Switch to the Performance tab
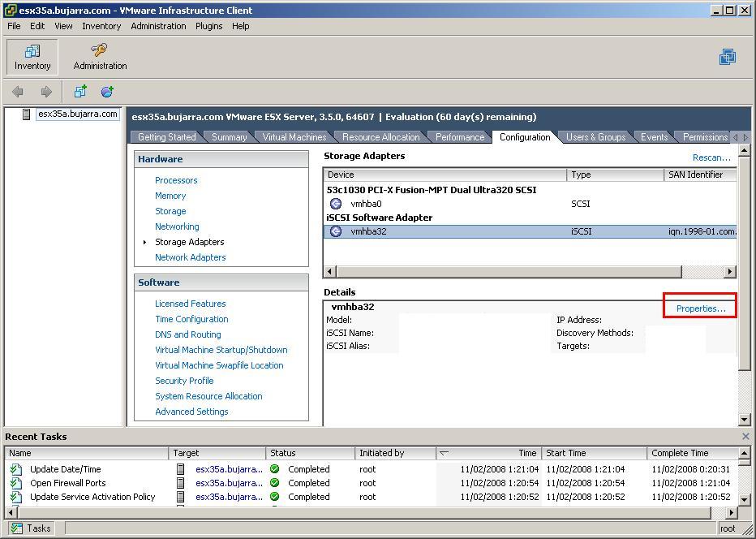The width and height of the screenshot is (756, 539). (x=460, y=137)
